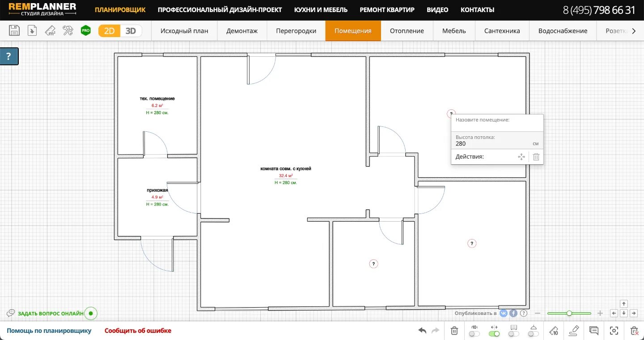The image size is (644, 340).
Task: Open Задать вопрос онлайн chat
Action: coord(50,313)
